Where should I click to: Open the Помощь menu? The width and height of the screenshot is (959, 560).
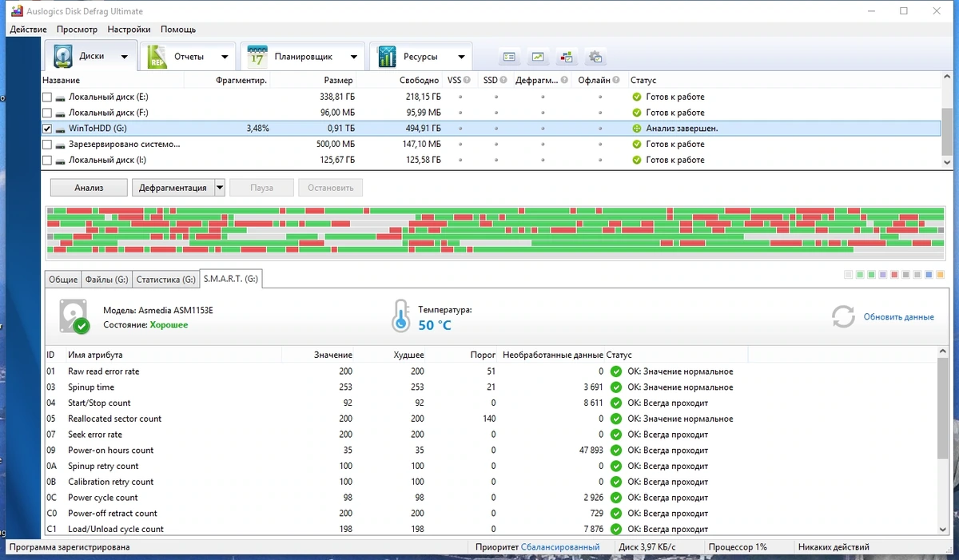tap(178, 30)
